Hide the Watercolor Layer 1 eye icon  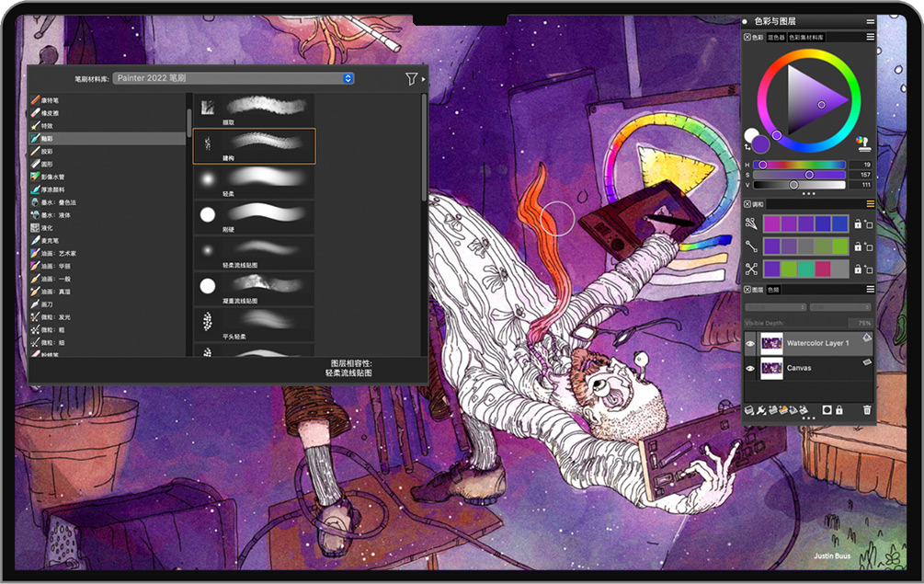(x=750, y=343)
